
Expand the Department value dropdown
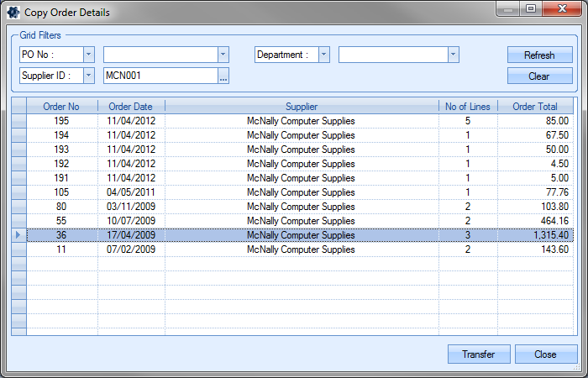(x=454, y=55)
